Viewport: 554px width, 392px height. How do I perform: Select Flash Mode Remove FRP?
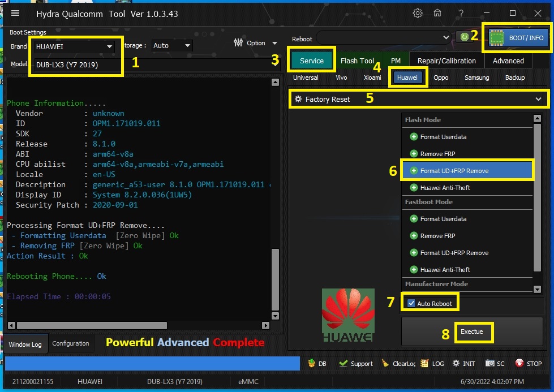[467, 154]
